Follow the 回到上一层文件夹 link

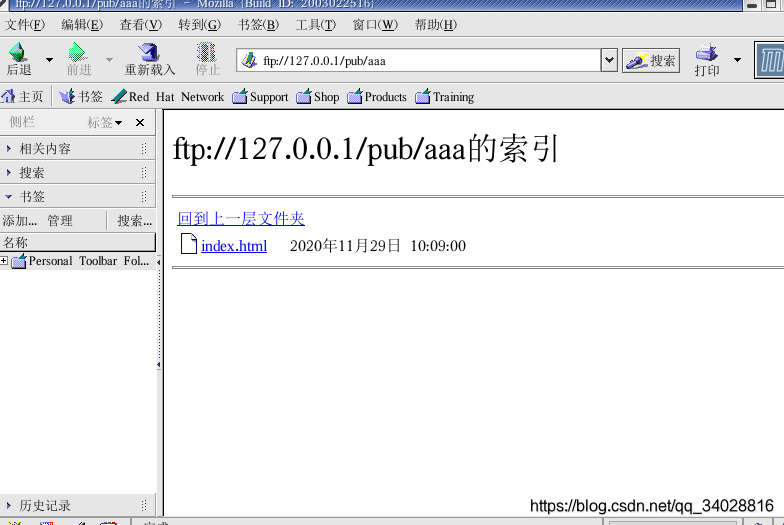[241, 218]
